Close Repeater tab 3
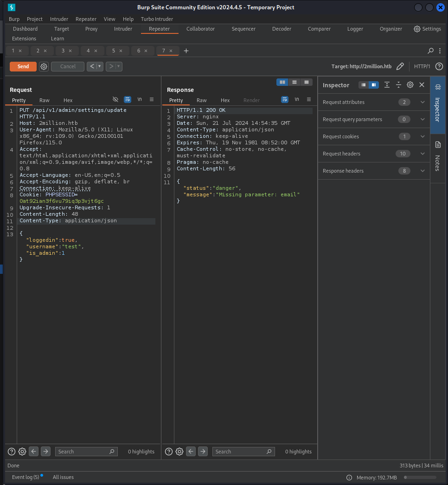Viewport: 448px width, 485px height. pyautogui.click(x=70, y=51)
